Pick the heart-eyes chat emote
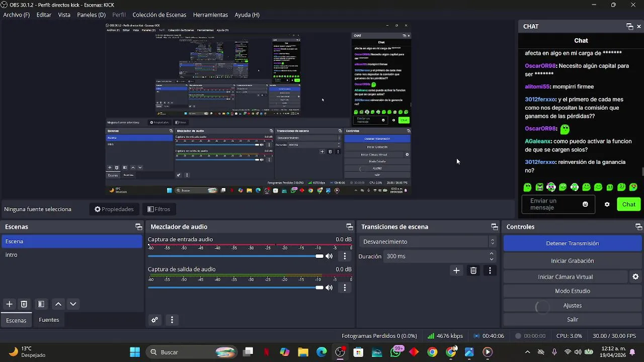The height and width of the screenshot is (362, 644). click(633, 187)
